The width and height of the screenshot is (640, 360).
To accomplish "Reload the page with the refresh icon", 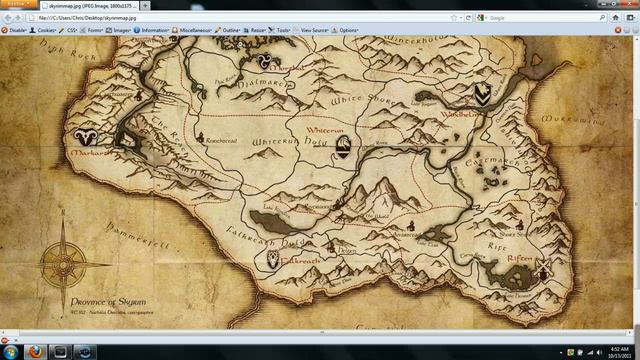I will (x=468, y=18).
